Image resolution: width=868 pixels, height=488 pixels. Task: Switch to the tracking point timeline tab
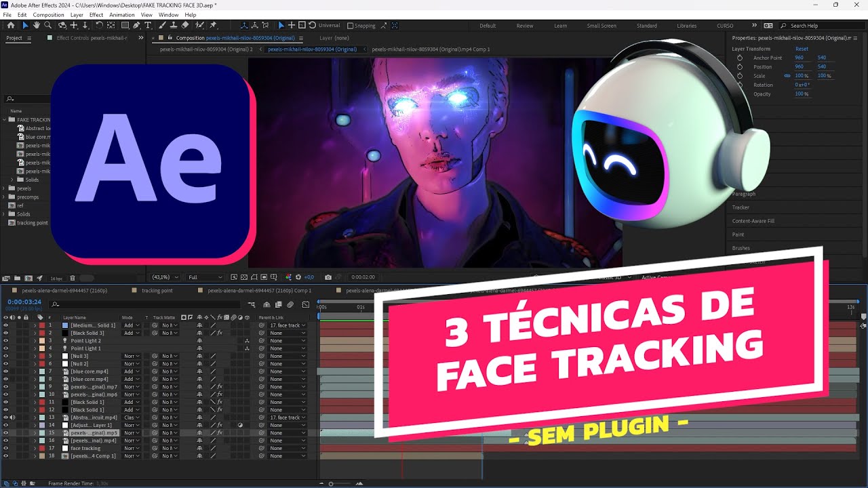[157, 291]
